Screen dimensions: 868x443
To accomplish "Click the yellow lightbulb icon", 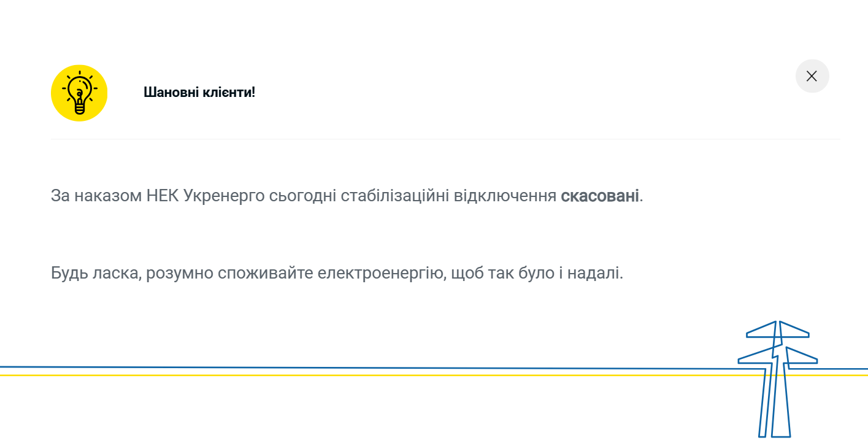I will (79, 93).
